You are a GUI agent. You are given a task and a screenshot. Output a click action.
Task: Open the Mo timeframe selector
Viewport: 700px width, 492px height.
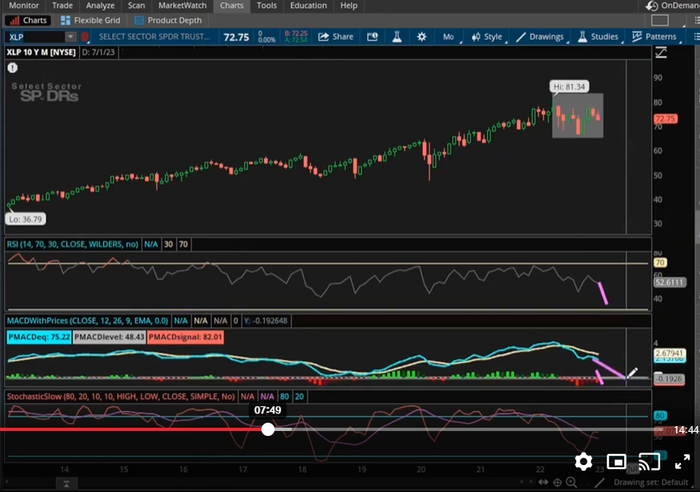[x=448, y=37]
